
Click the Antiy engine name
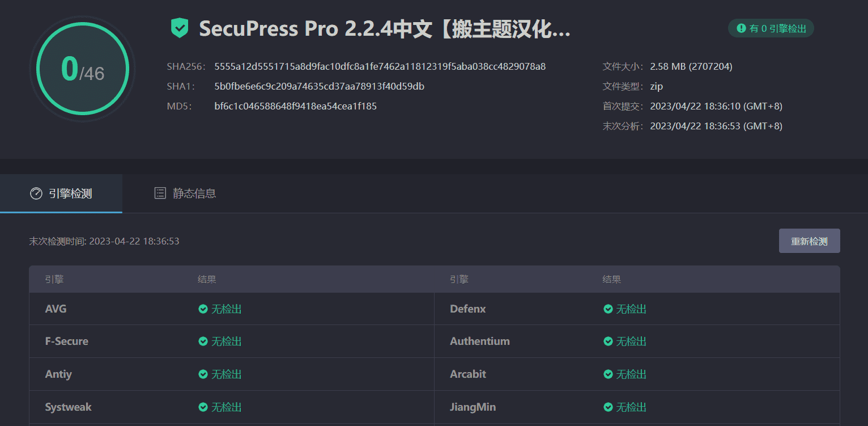point(58,374)
